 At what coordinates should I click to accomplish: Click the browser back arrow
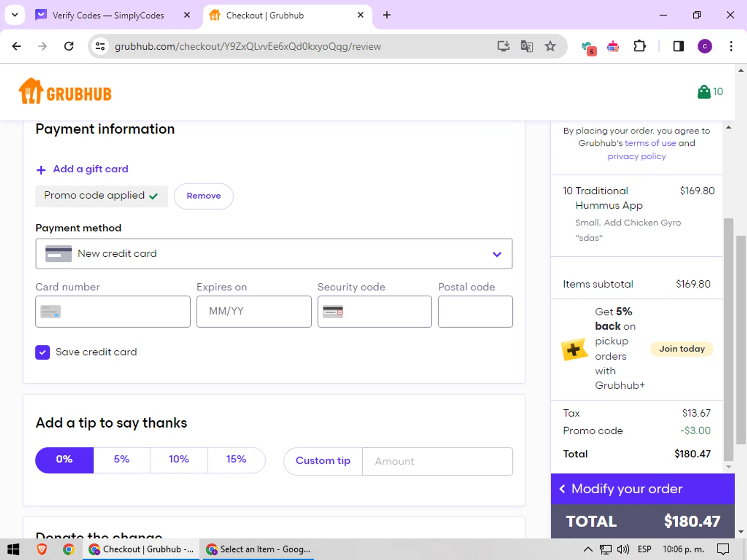16,46
